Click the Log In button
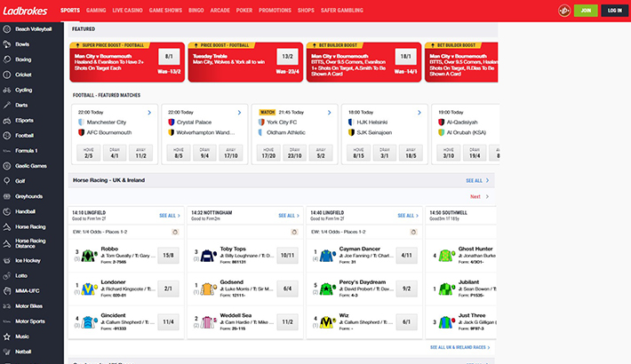 click(x=614, y=11)
